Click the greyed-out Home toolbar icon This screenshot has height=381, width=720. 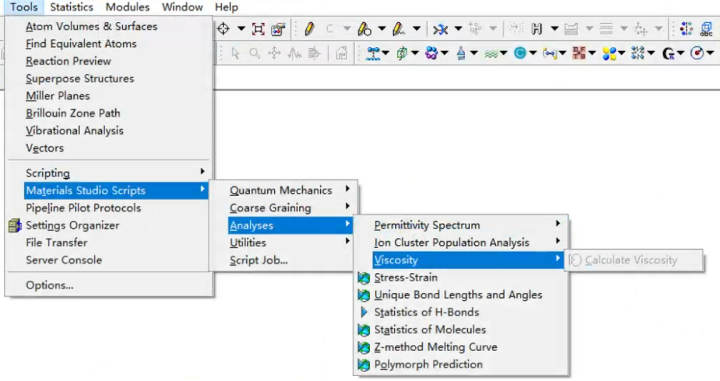pos(341,54)
